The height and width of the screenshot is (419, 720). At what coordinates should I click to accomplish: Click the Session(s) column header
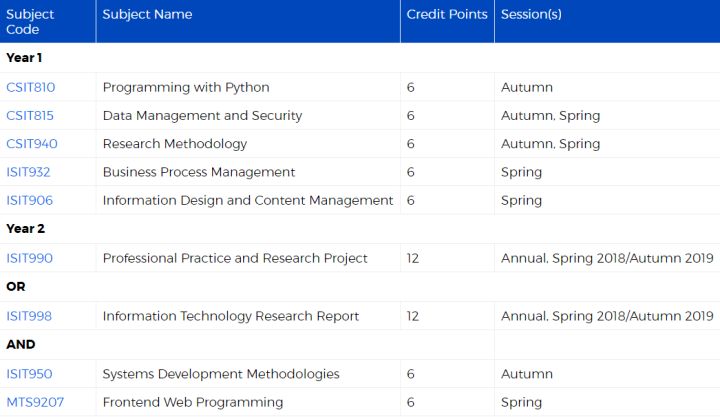[531, 14]
